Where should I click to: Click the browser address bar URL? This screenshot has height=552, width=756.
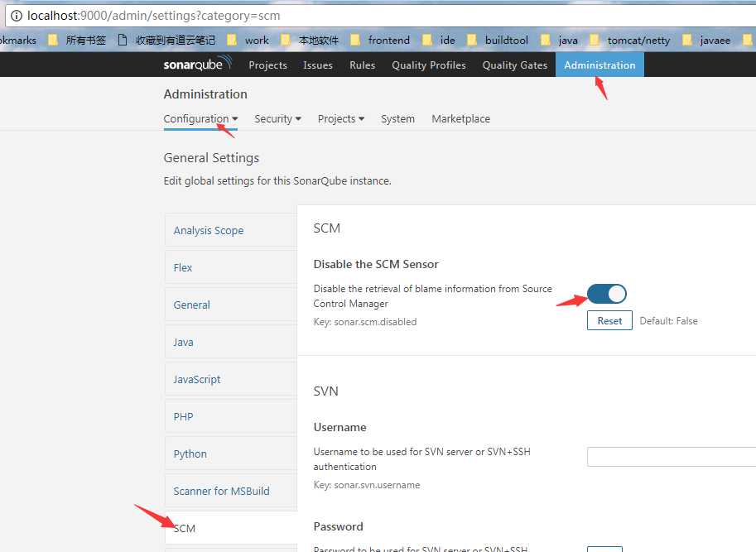[x=153, y=16]
